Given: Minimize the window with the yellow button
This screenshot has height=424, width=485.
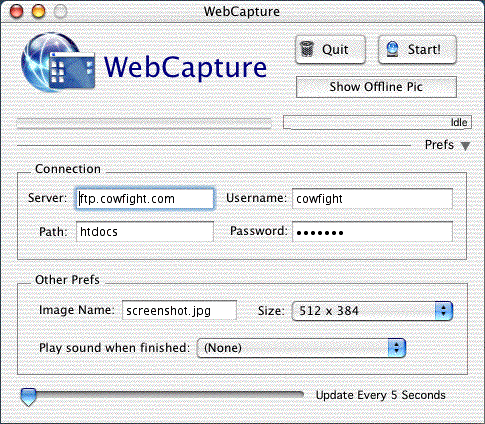Looking at the screenshot, I should (38, 11).
